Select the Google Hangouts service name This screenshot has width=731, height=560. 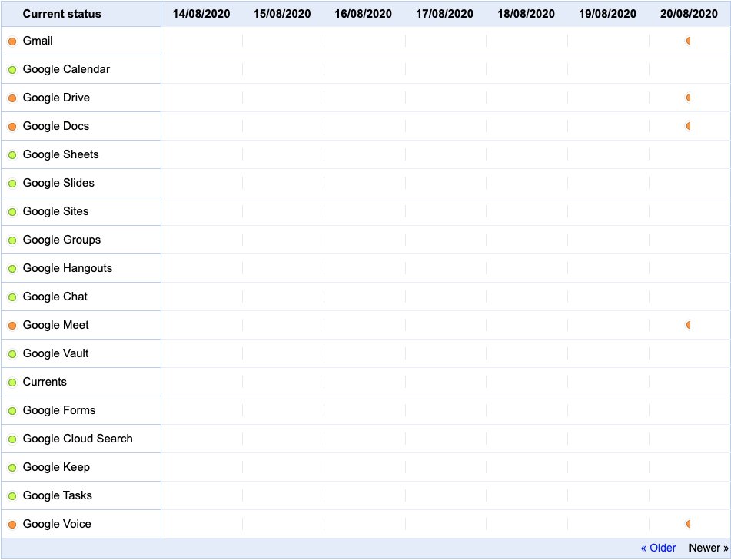click(68, 268)
